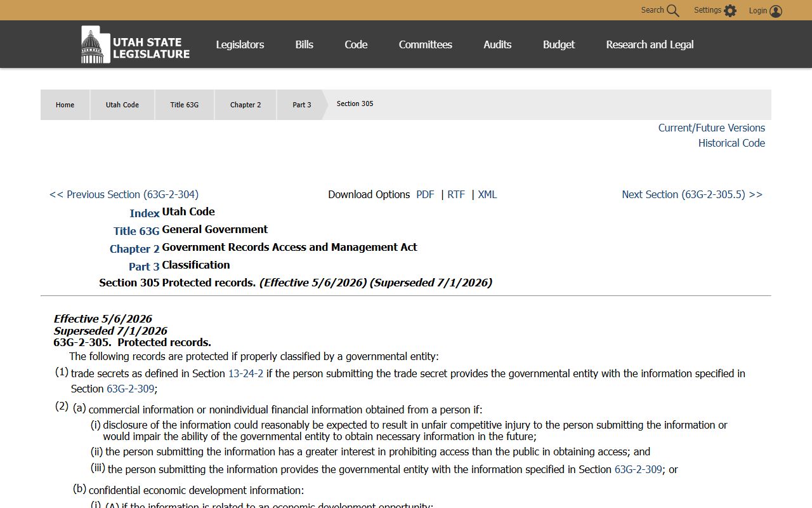The height and width of the screenshot is (508, 812).
Task: Select Utah Code breadcrumb
Action: click(x=122, y=105)
